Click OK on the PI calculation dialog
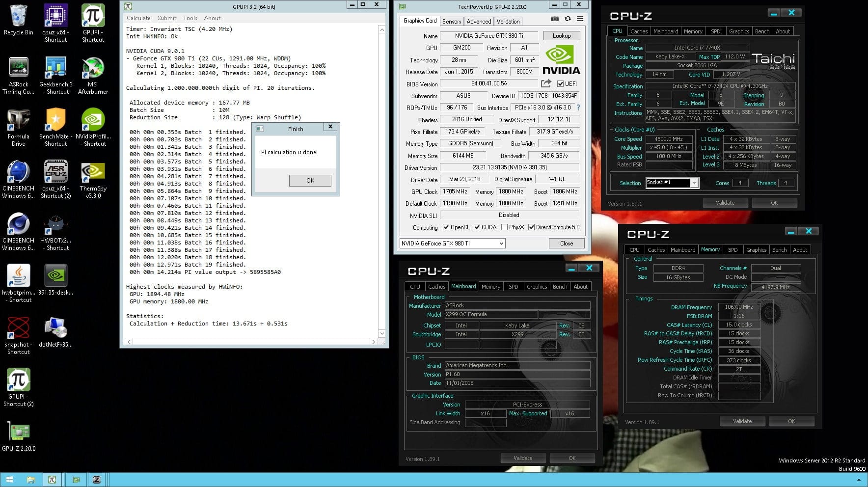 (310, 180)
